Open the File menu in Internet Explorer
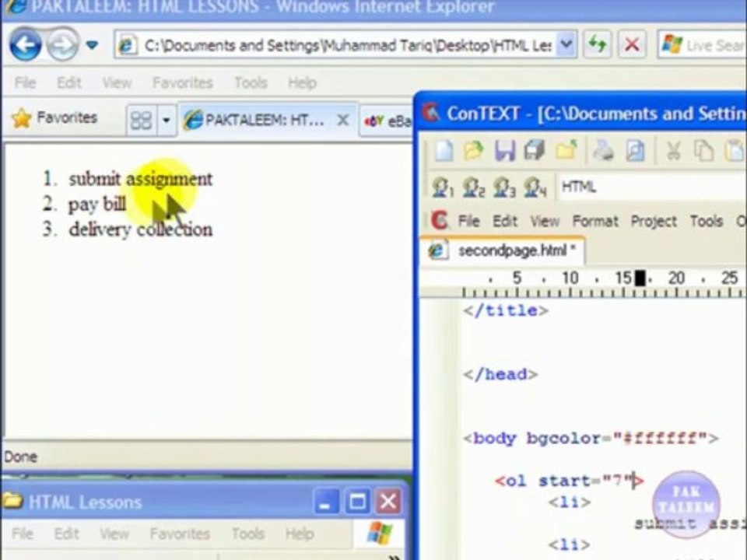 [x=25, y=83]
